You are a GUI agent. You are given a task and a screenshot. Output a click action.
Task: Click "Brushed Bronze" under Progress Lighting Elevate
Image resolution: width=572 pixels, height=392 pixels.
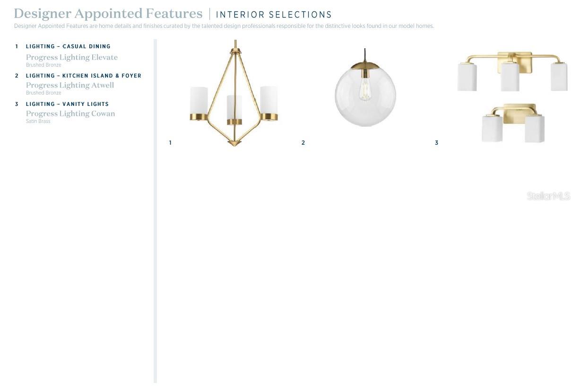click(x=43, y=65)
